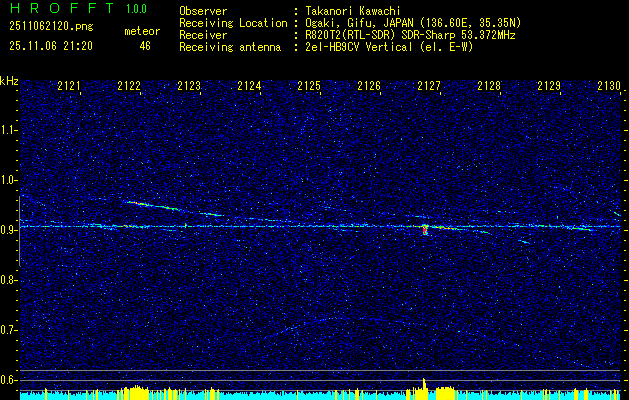The image size is (629, 400).
Task: Click the kHz axis label
Action: click(x=9, y=81)
